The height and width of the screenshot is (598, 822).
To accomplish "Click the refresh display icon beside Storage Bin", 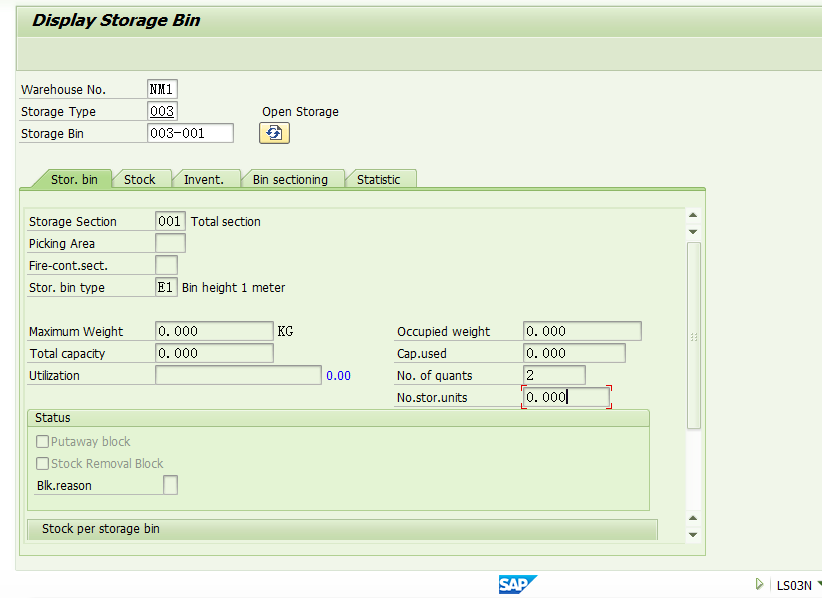I will (274, 132).
